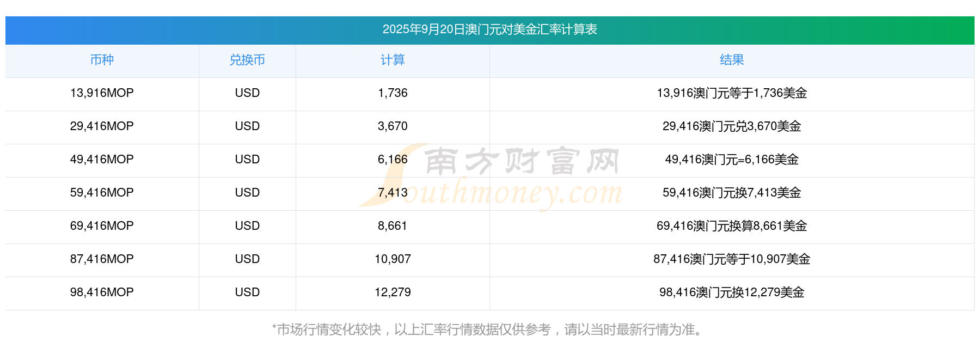Select the 结果 column header
The width and height of the screenshot is (980, 354).
coord(732,60)
